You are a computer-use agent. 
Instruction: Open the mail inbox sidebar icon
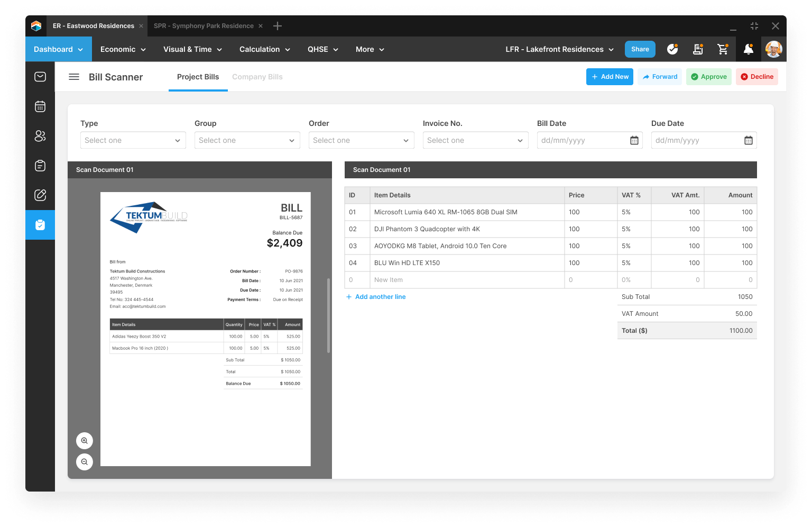(40, 77)
